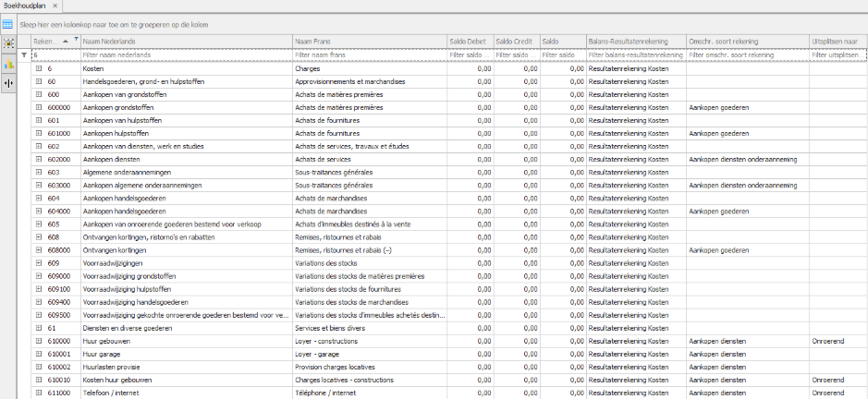Viewport: 868px width, 399px height.
Task: Click the Filter omschr. soort rekening field
Action: 748,55
